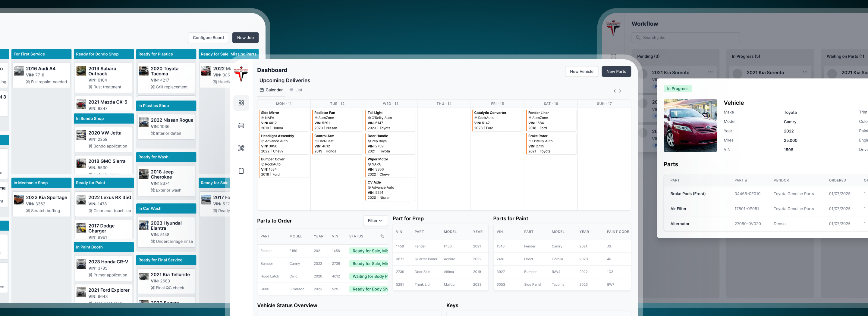The height and width of the screenshot is (316, 868).
Task: Open the vehicles car icon in sidebar
Action: click(x=241, y=125)
